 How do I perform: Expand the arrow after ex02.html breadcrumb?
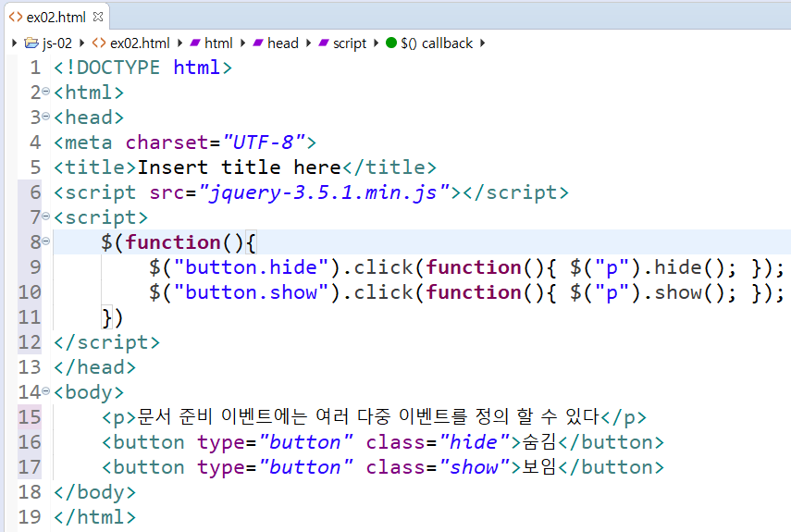(179, 43)
